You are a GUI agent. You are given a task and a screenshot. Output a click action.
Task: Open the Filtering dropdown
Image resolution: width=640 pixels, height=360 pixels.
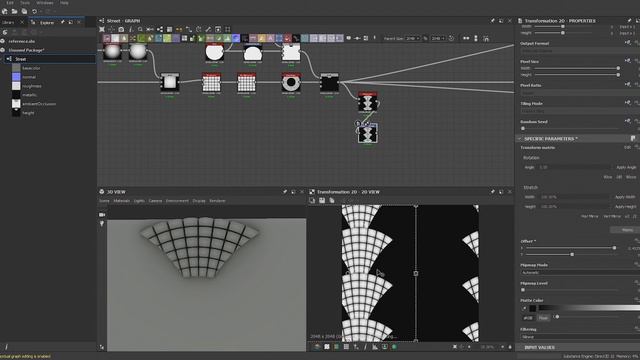pos(580,337)
